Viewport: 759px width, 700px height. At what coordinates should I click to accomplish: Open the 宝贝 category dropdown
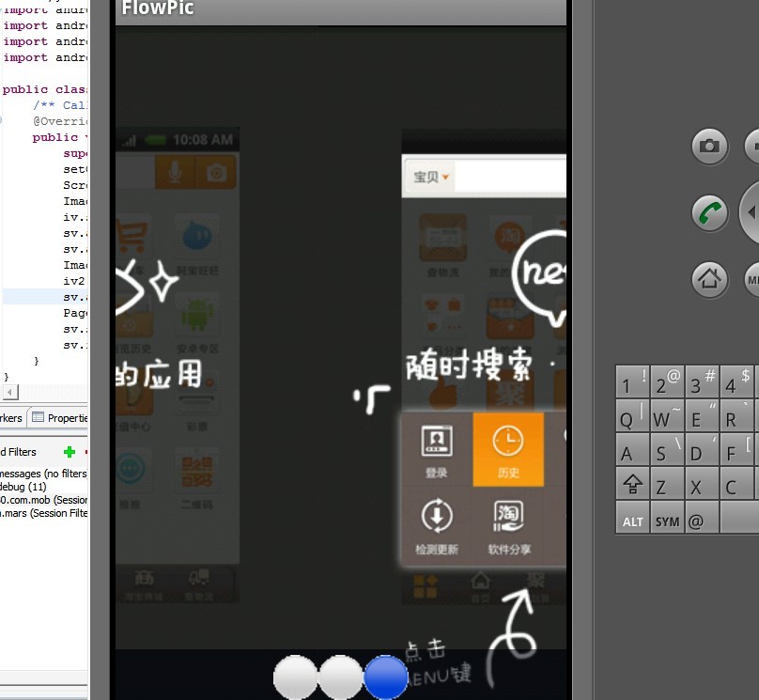click(x=430, y=177)
